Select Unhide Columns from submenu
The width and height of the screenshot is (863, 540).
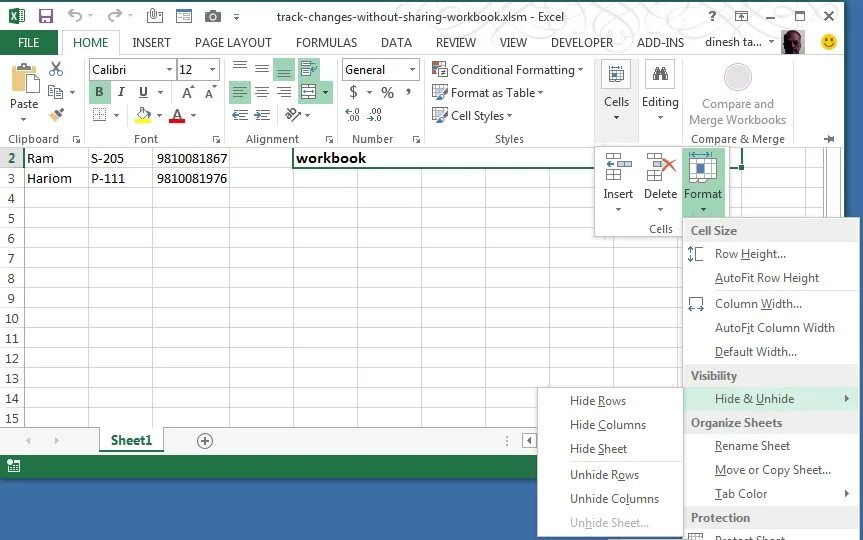click(614, 499)
